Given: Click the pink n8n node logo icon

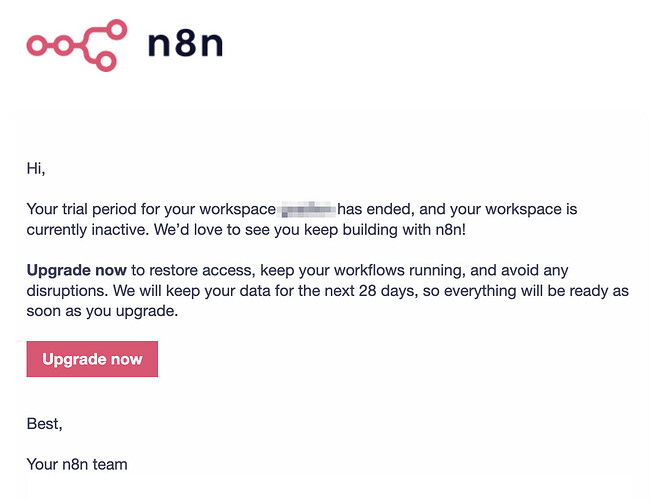Looking at the screenshot, I should pyautogui.click(x=77, y=45).
